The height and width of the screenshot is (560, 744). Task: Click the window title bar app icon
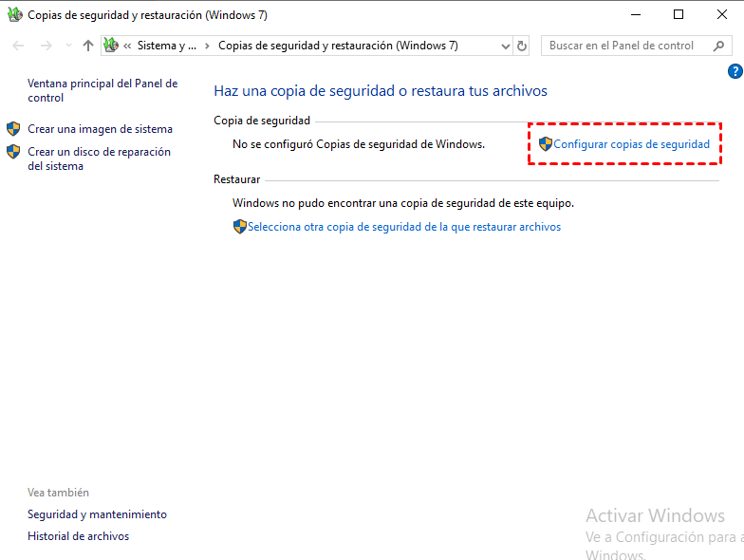pyautogui.click(x=15, y=15)
